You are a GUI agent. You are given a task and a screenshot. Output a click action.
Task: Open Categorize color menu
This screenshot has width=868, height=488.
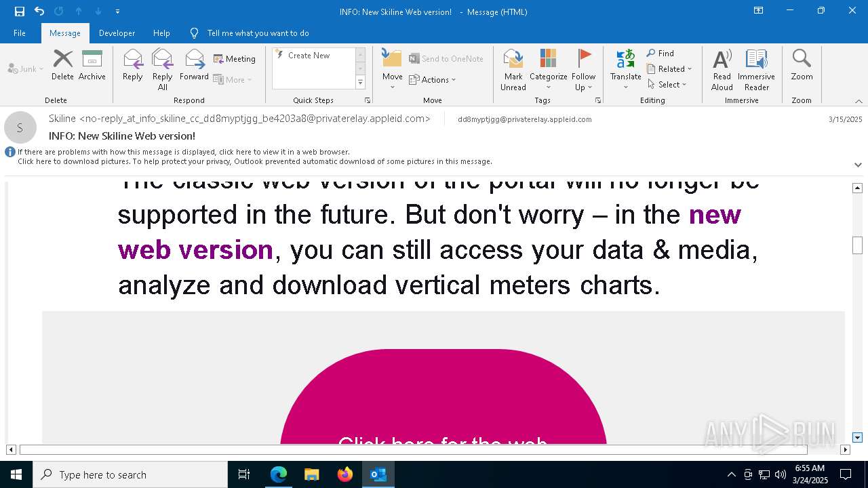click(548, 70)
